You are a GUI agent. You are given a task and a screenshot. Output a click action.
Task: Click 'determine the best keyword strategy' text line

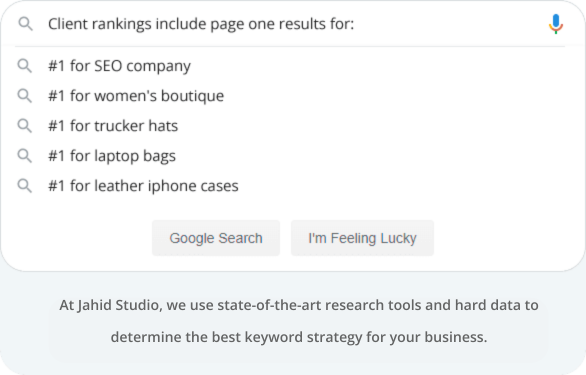[299, 337]
